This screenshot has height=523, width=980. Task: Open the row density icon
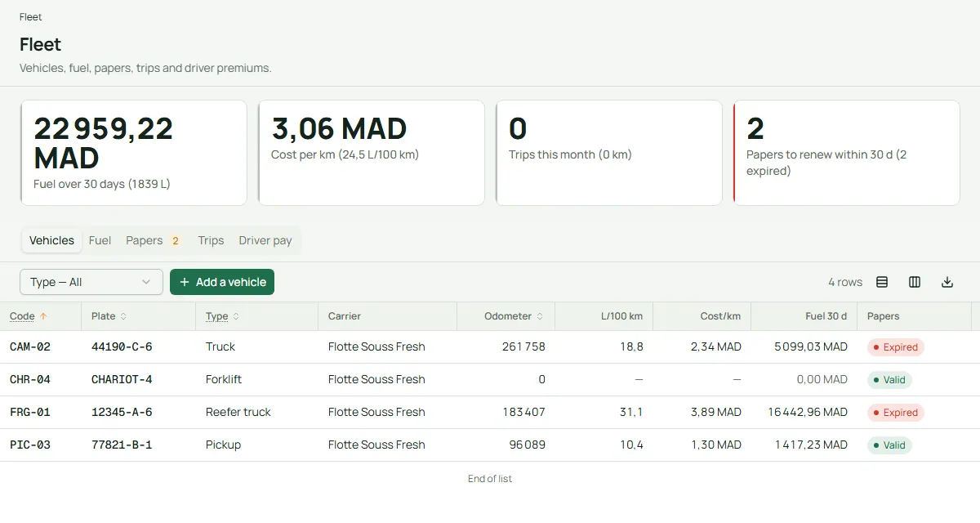click(x=882, y=282)
